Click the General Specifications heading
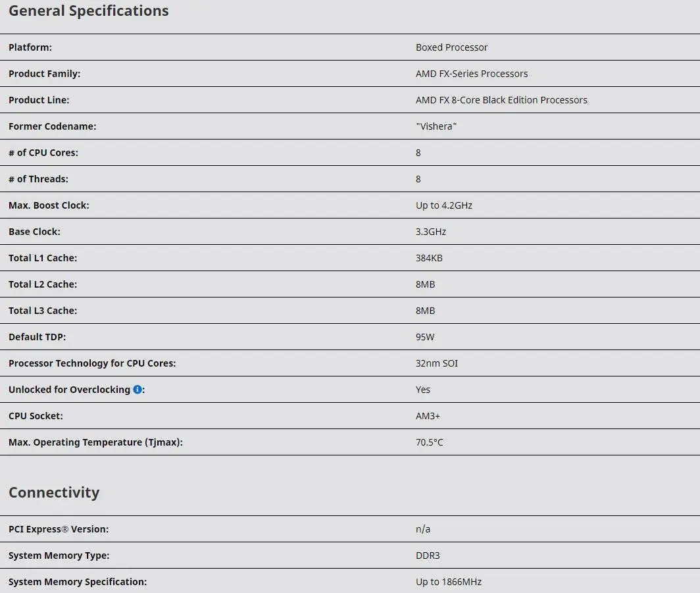 click(89, 11)
